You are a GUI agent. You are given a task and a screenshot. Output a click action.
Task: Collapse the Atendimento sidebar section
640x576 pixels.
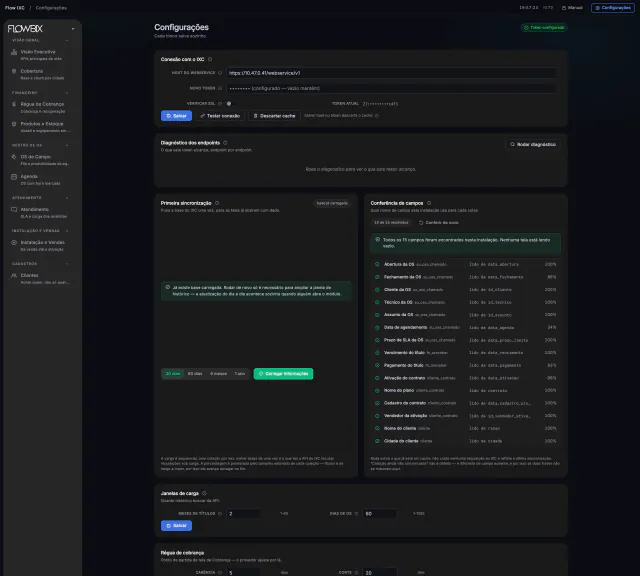tap(67, 198)
